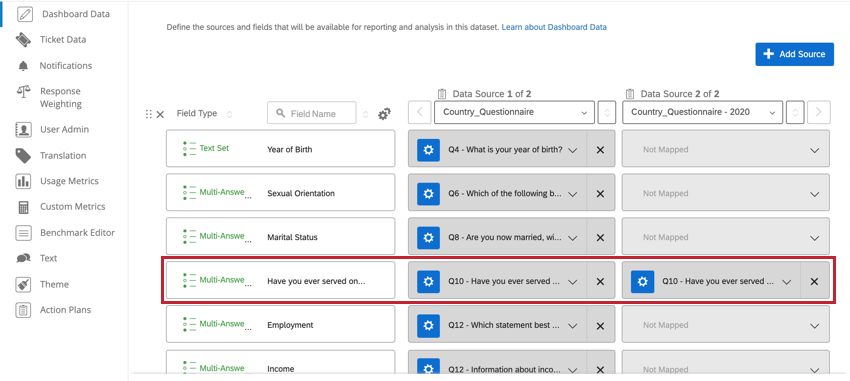850x381 pixels.
Task: Remove Q10 mapping in Data Source 2
Action: [x=814, y=281]
